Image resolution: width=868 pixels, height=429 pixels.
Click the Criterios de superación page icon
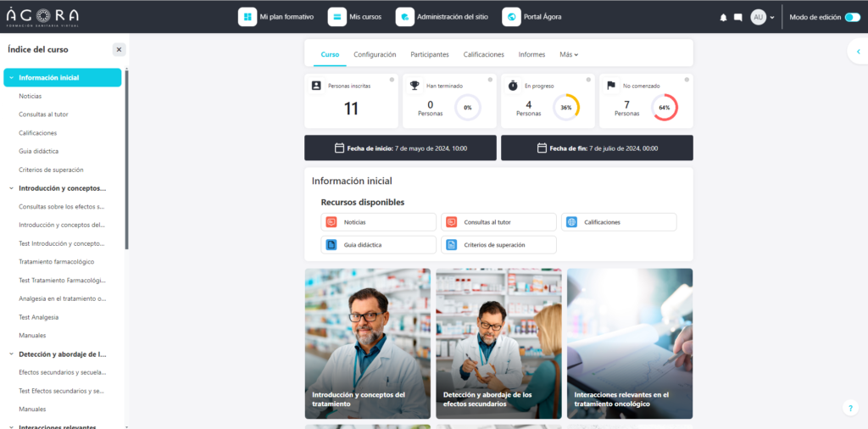[451, 245]
